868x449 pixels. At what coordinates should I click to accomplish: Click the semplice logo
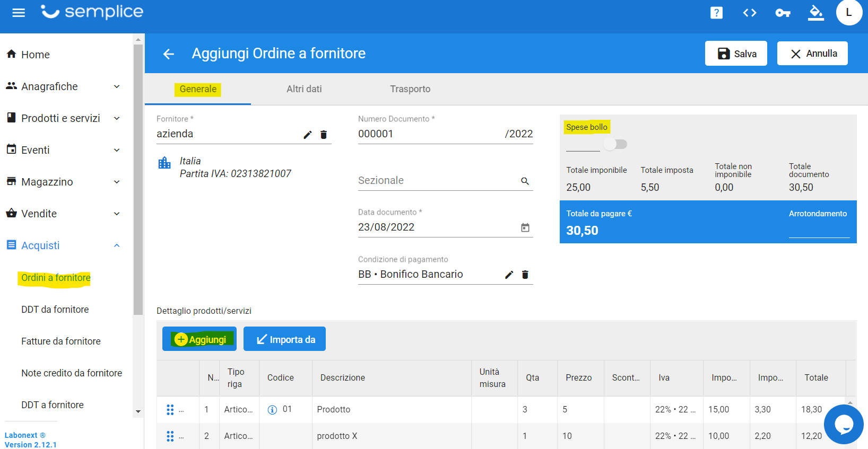pos(92,12)
